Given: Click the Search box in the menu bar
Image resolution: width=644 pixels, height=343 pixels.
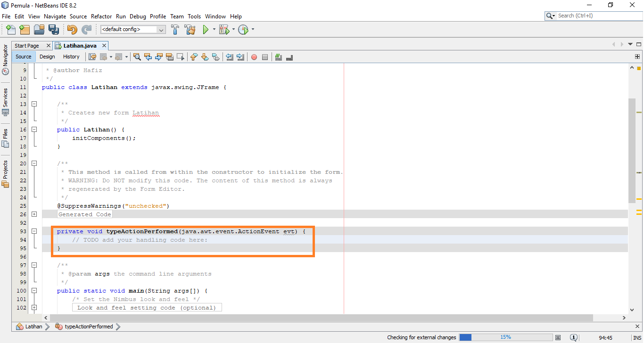Looking at the screenshot, I should (x=593, y=15).
